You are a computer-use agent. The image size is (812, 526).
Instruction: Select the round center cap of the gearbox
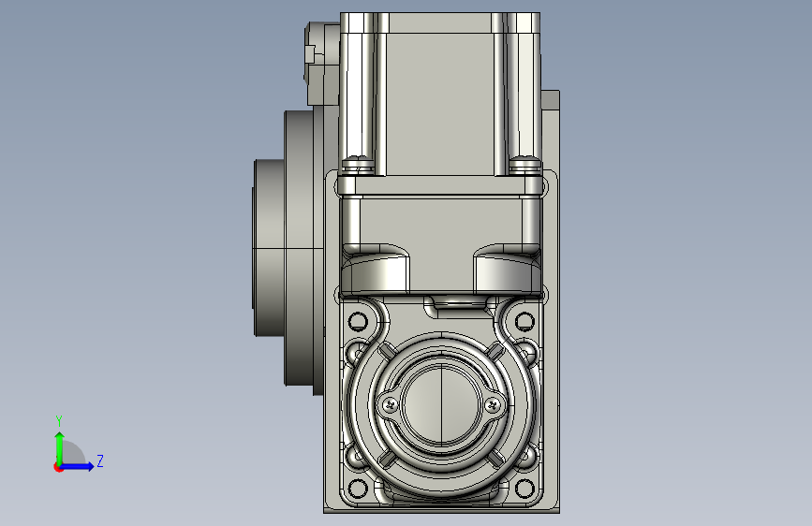coord(441,404)
